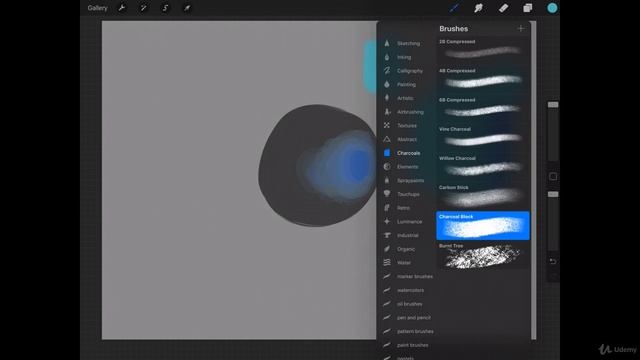The width and height of the screenshot is (640, 360).
Task: Select the Textures brush category
Action: click(x=406, y=125)
